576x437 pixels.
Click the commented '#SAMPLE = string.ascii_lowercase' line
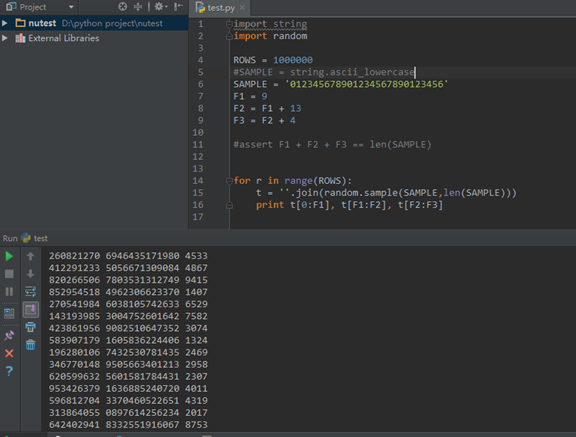pyautogui.click(x=324, y=72)
